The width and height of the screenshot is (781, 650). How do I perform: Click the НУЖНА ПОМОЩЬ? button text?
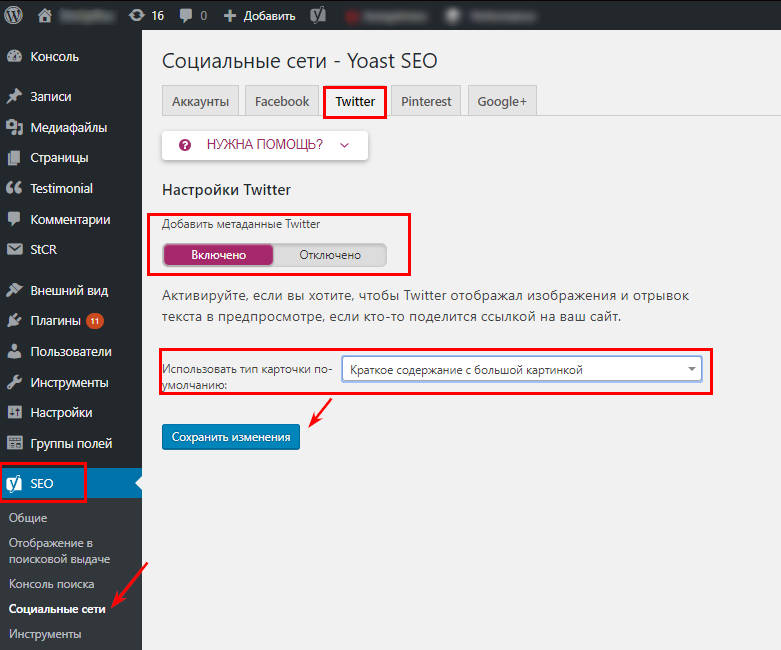click(x=264, y=144)
